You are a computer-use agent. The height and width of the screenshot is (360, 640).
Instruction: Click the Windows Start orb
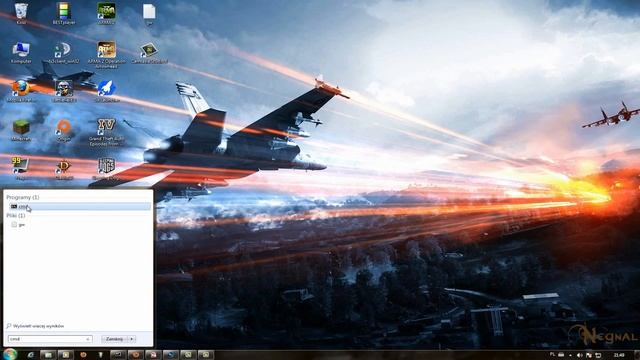pyautogui.click(x=10, y=354)
